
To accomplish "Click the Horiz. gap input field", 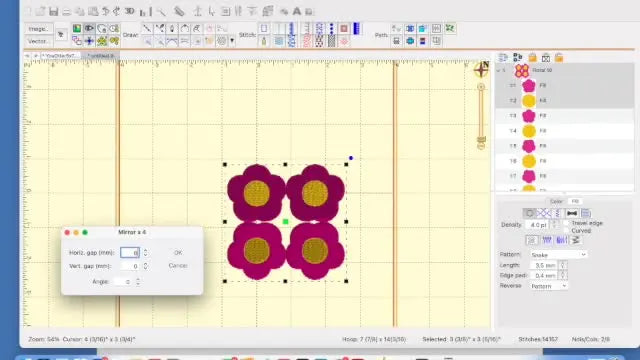I will pos(130,253).
